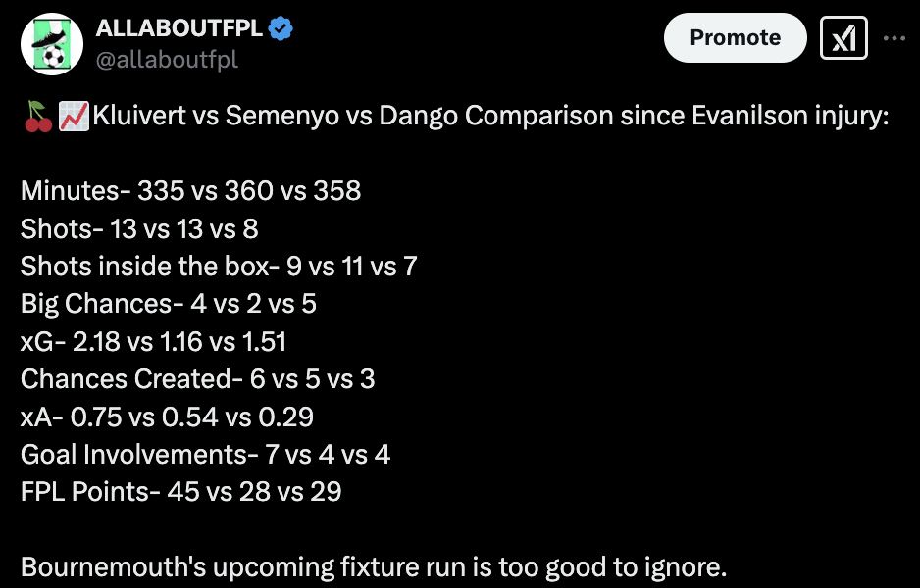This screenshot has width=920, height=588.
Task: Click the Big Chances stat line
Action: coord(169,304)
